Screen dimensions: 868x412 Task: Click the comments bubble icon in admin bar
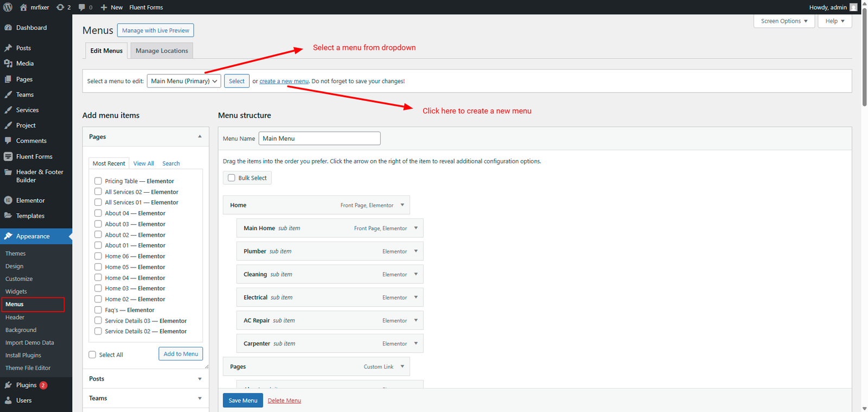[x=82, y=7]
